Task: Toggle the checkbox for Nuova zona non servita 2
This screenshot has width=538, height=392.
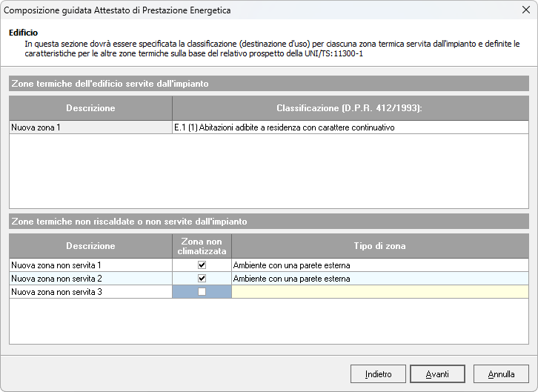Action: pos(202,279)
